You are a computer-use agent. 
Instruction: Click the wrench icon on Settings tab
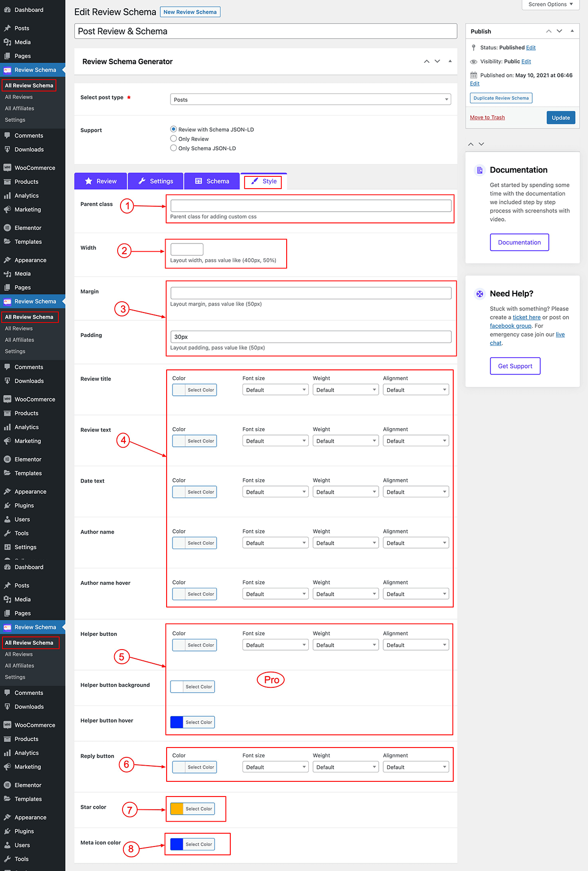pos(142,181)
